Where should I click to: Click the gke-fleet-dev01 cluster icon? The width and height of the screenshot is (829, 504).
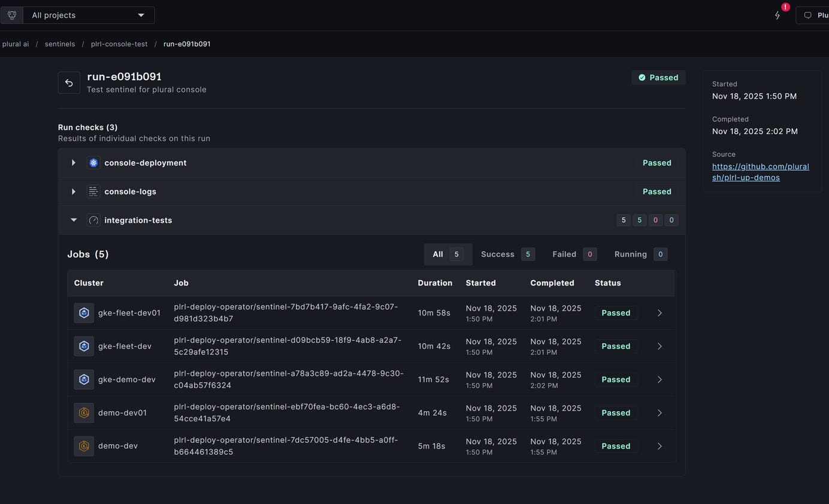(x=84, y=313)
